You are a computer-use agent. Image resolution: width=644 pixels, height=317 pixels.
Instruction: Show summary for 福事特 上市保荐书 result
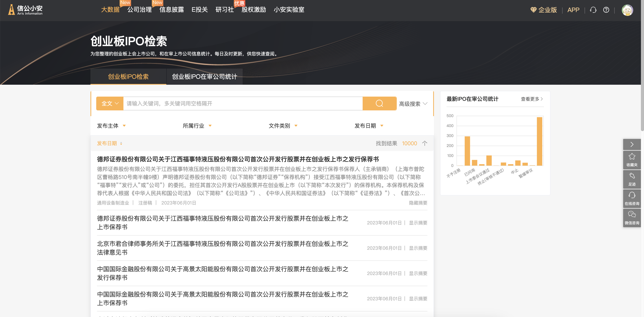click(x=418, y=223)
